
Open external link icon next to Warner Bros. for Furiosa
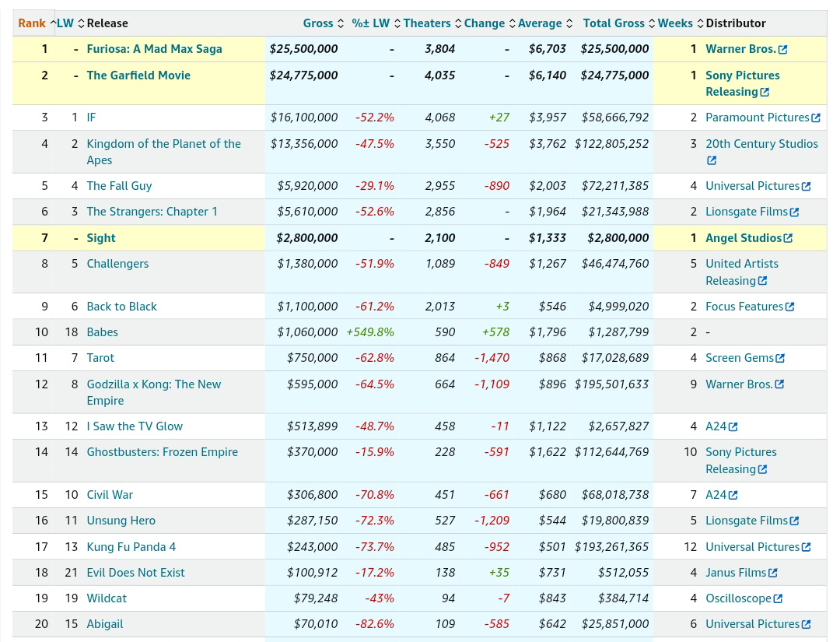click(x=782, y=49)
